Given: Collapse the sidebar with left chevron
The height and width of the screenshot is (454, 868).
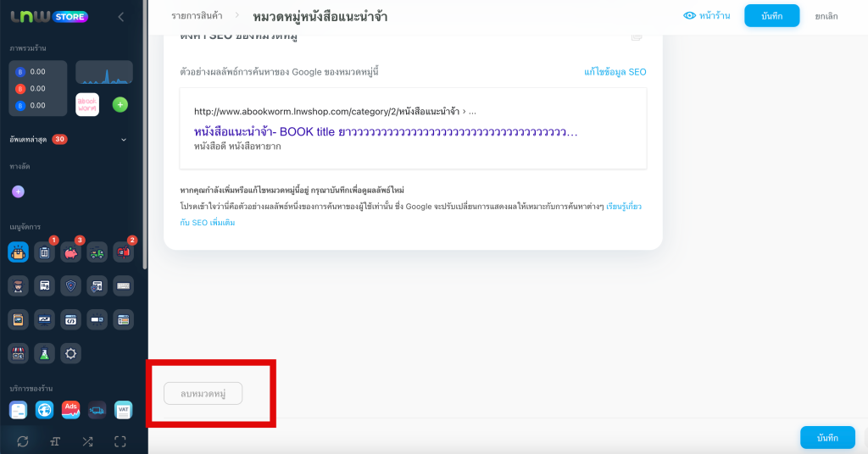Looking at the screenshot, I should (x=121, y=17).
